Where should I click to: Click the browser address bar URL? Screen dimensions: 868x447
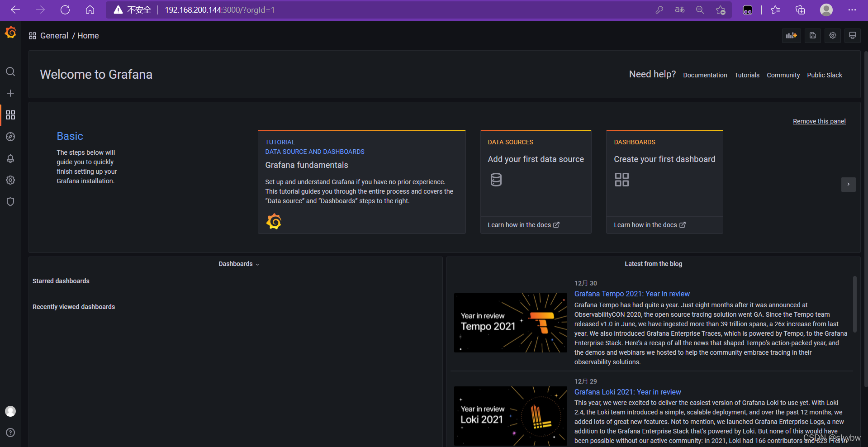click(x=220, y=10)
